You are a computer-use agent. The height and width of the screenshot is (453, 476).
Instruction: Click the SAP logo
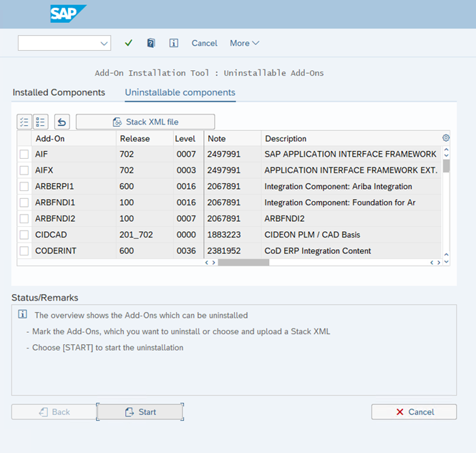68,14
